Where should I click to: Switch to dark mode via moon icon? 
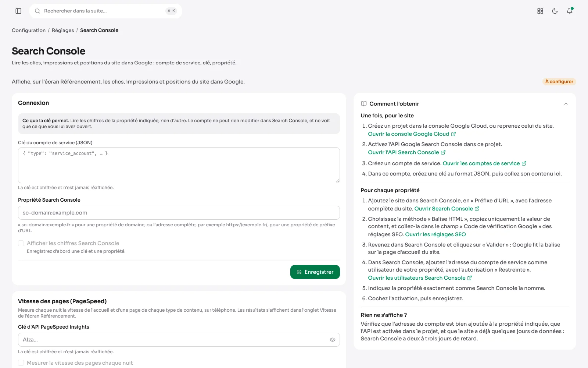555,11
